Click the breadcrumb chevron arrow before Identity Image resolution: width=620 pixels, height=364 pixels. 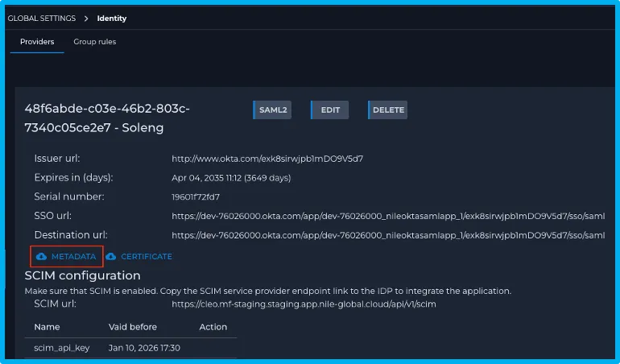click(86, 19)
